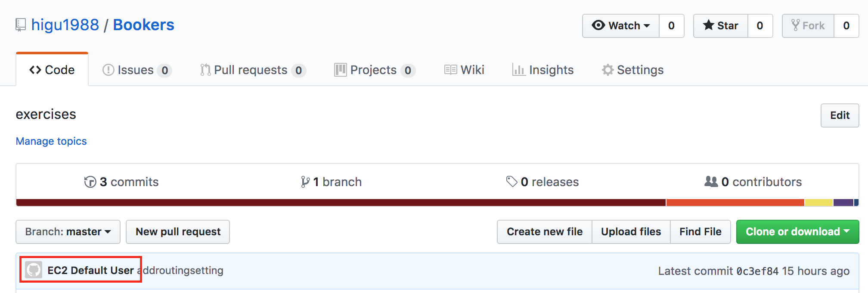
Task: Click the EC2 Default User avatar
Action: point(34,270)
